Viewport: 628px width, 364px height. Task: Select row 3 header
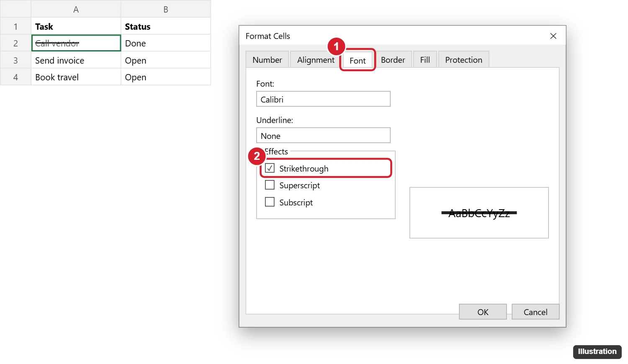15,60
